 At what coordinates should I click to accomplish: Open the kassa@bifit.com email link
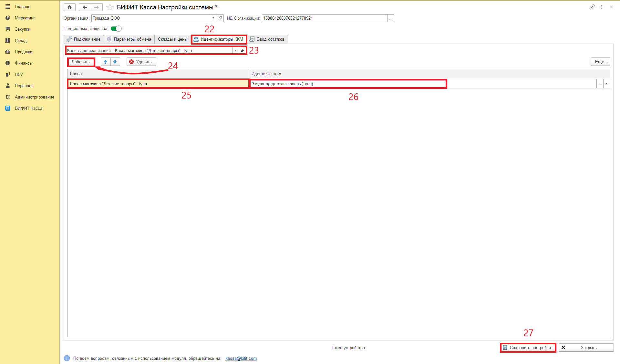click(241, 358)
